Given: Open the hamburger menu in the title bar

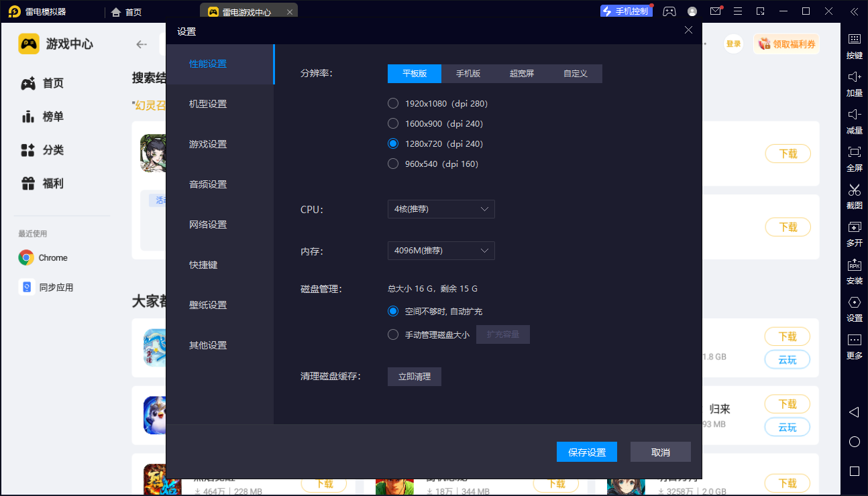Looking at the screenshot, I should tap(738, 11).
